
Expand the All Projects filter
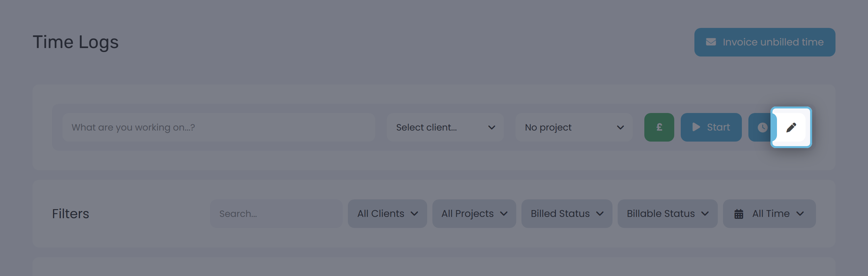[x=474, y=214]
